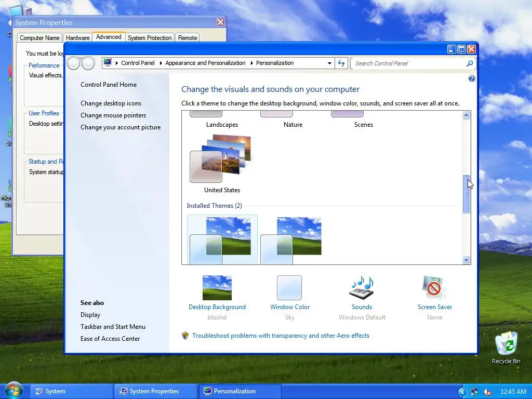Viewport: 532px width, 399px height.
Task: Click the Search Control Panel field
Action: tap(409, 63)
